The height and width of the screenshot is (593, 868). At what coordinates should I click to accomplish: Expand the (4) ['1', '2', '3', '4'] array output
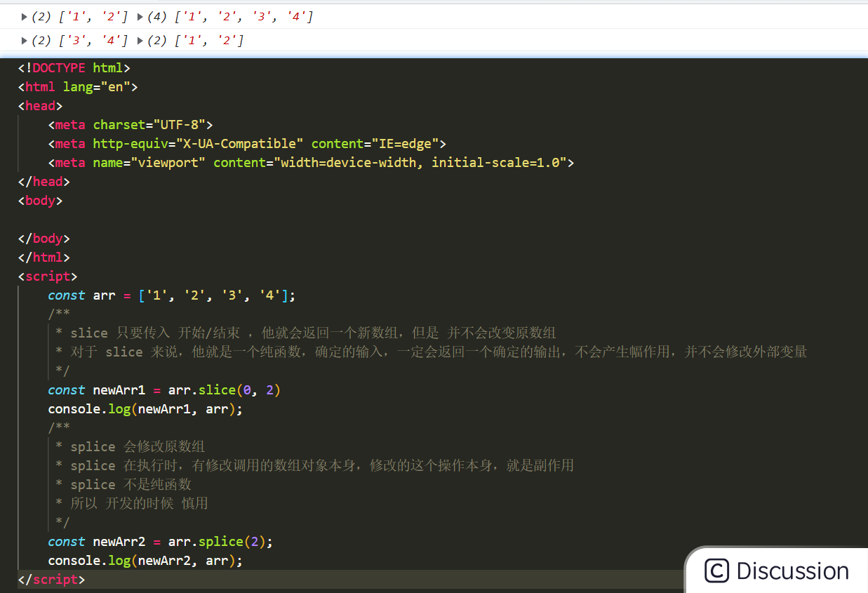click(140, 16)
